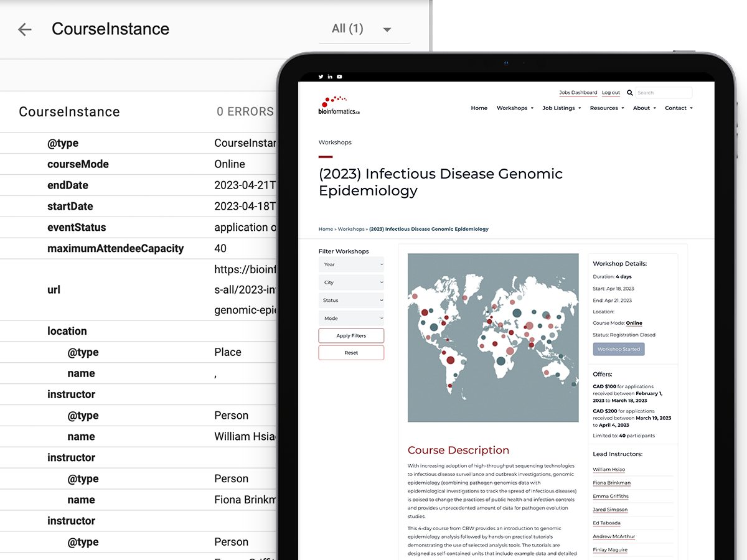Expand the Mode filter dropdown
The width and height of the screenshot is (747, 560).
coord(351,319)
